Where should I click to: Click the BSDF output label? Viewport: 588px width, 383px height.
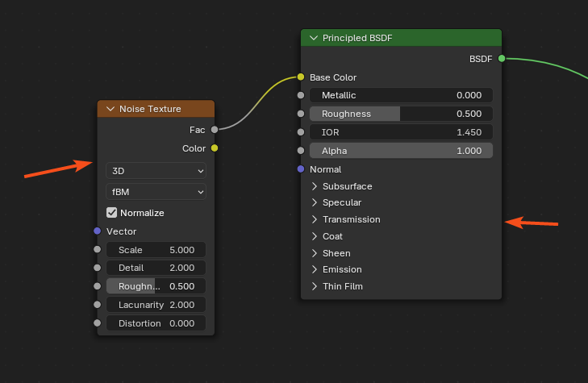click(481, 59)
